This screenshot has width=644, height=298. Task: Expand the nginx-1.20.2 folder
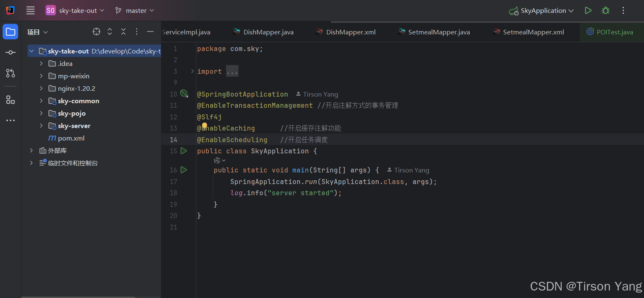(41, 88)
